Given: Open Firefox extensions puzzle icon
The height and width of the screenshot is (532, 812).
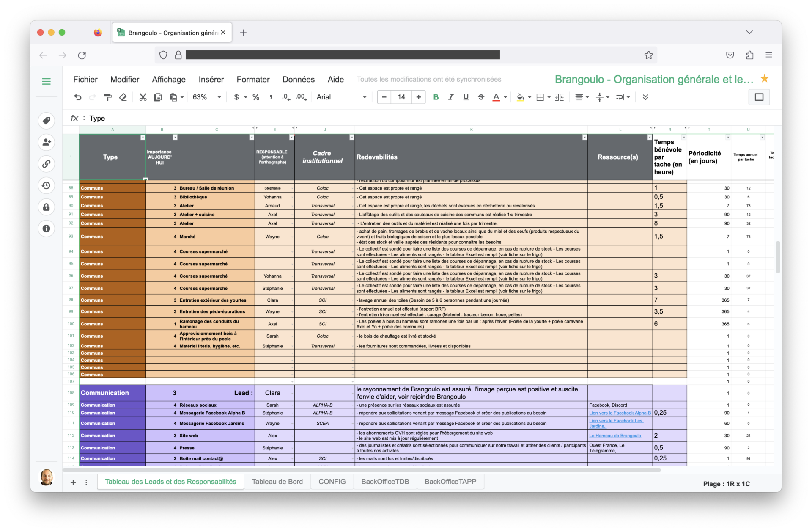Looking at the screenshot, I should (749, 55).
